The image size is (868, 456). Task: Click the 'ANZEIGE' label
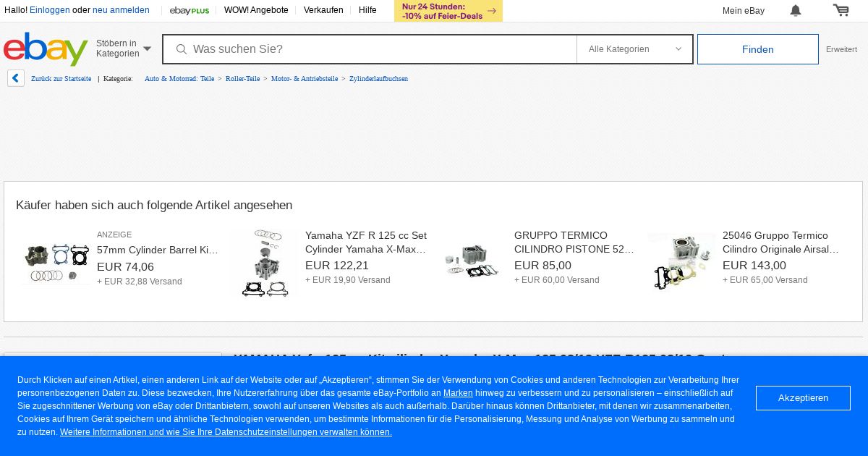click(x=114, y=235)
